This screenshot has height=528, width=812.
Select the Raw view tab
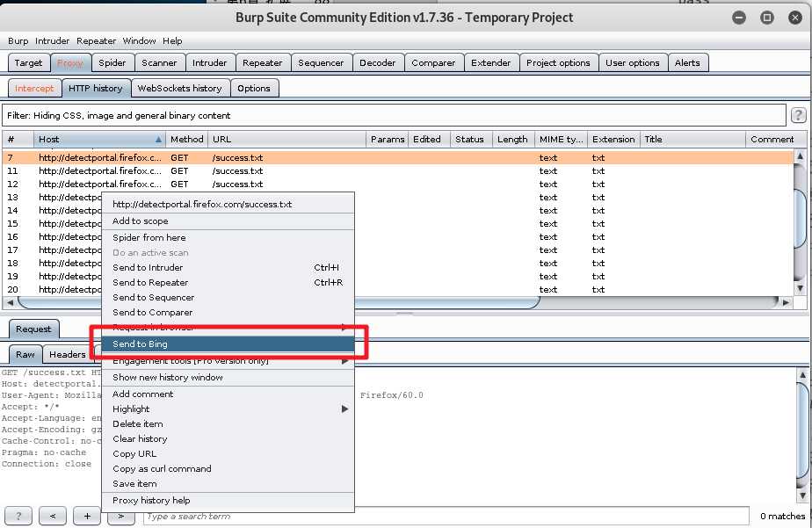click(x=25, y=355)
